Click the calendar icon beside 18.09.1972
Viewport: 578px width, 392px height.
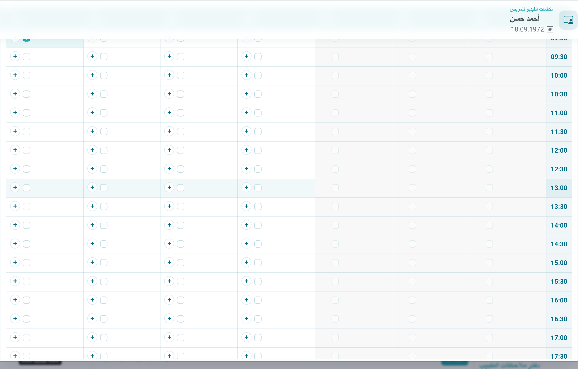[550, 29]
